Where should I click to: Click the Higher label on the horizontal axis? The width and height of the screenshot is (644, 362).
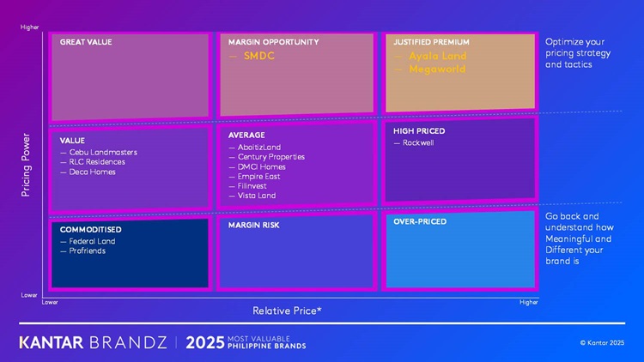pyautogui.click(x=529, y=302)
